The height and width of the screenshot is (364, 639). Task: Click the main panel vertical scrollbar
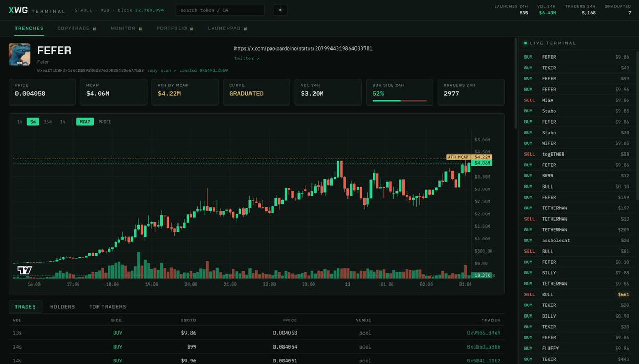tap(515, 83)
